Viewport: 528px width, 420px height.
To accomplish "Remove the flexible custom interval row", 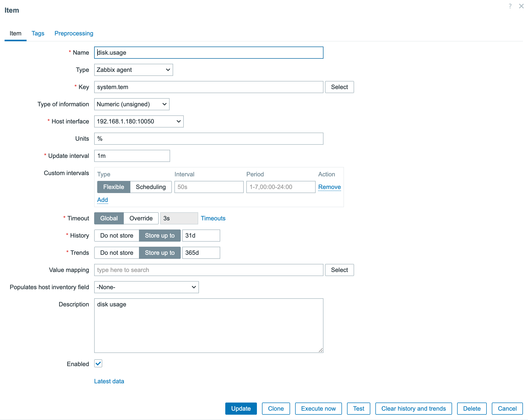I will click(329, 187).
